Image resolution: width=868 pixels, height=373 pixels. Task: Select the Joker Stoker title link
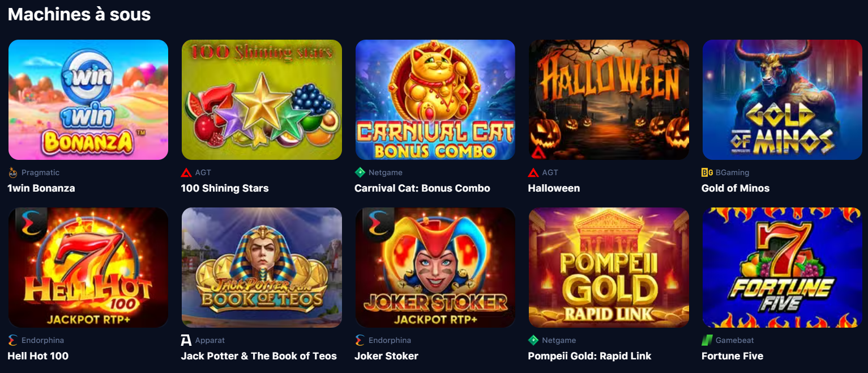click(386, 356)
